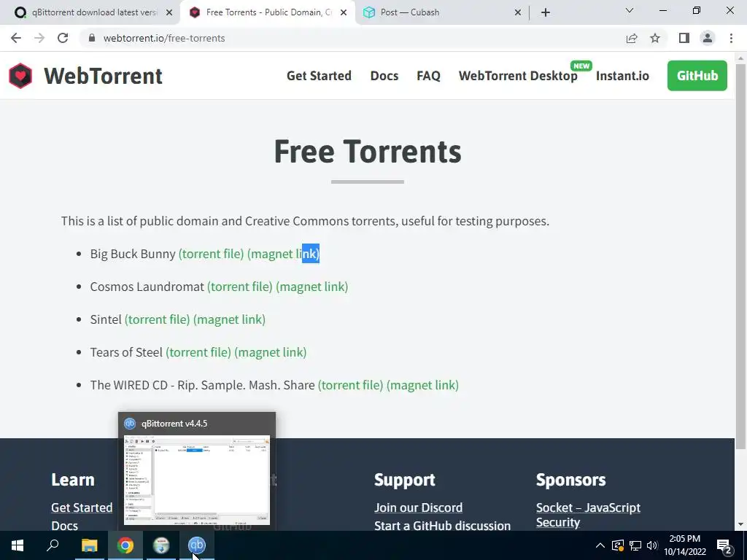Click the WebTorrent heart logo
The image size is (747, 560).
point(20,76)
